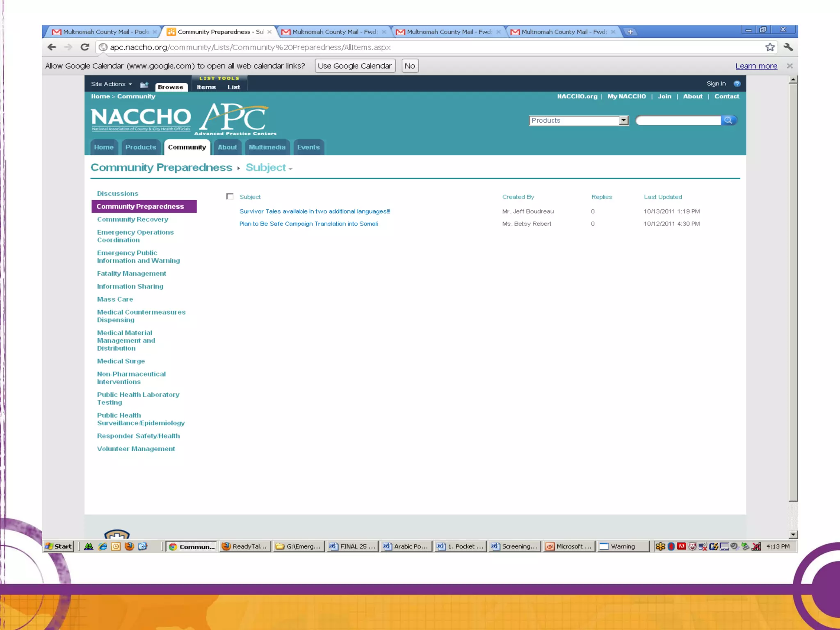This screenshot has width=840, height=630.
Task: Open the Products search scope dropdown
Action: tap(623, 120)
